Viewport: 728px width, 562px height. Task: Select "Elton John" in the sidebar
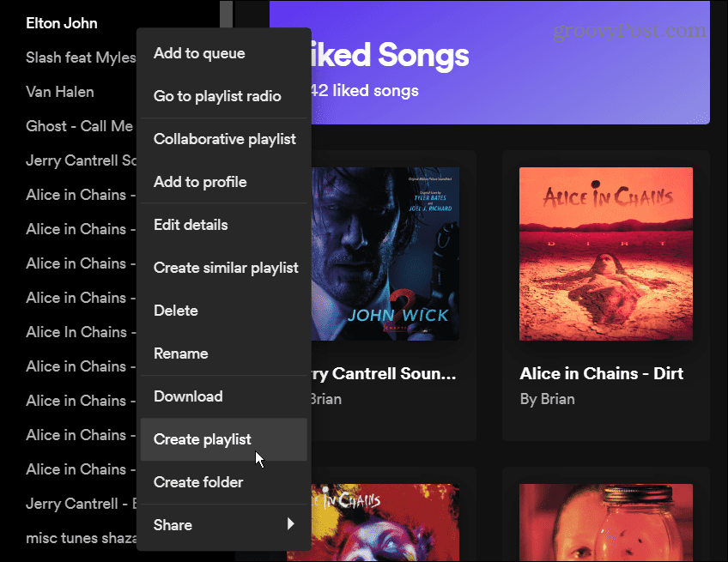(x=61, y=23)
